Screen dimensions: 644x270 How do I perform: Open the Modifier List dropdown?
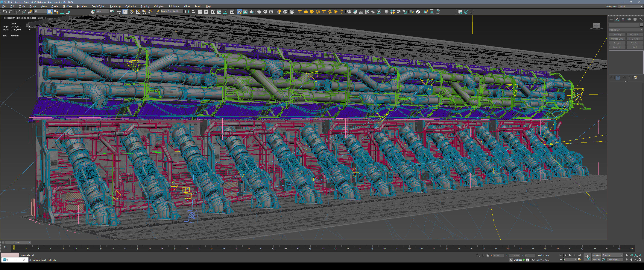(x=625, y=30)
